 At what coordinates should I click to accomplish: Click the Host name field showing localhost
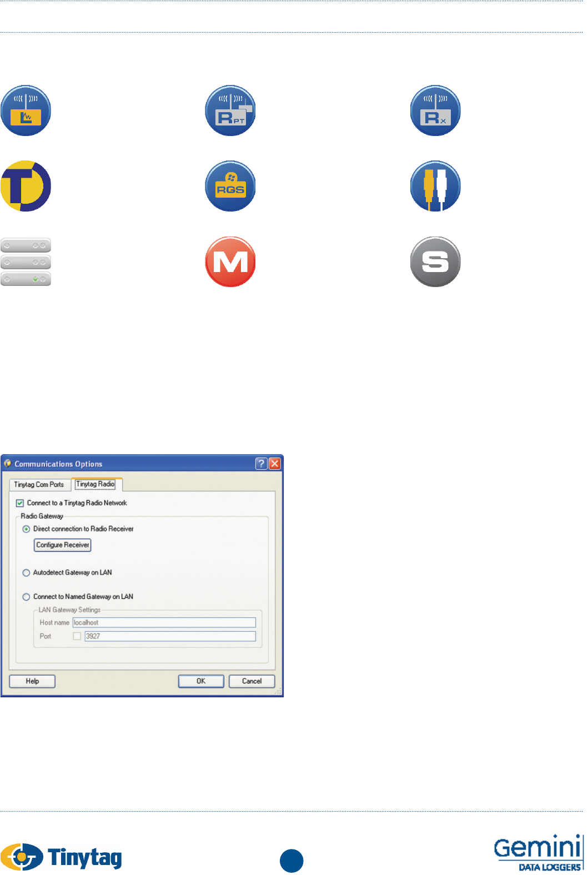(x=164, y=623)
